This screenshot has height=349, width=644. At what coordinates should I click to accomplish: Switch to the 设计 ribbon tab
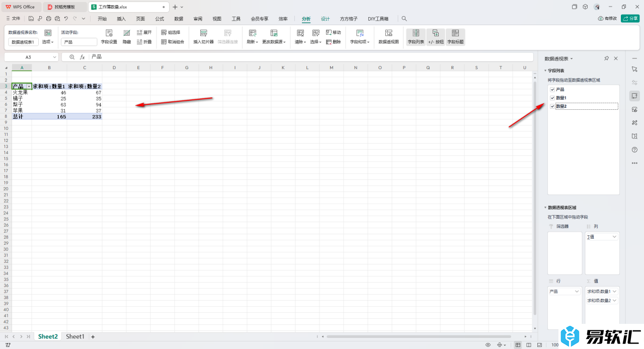point(326,19)
